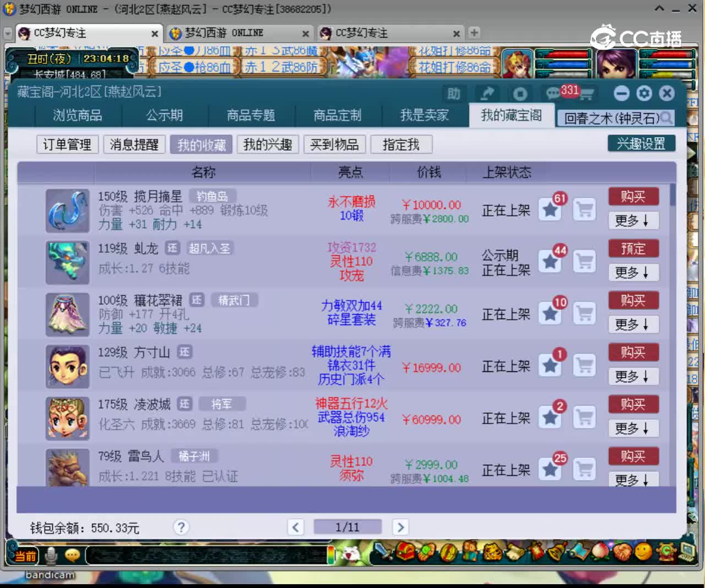Go to next page arrow
705x588 pixels.
pyautogui.click(x=400, y=527)
